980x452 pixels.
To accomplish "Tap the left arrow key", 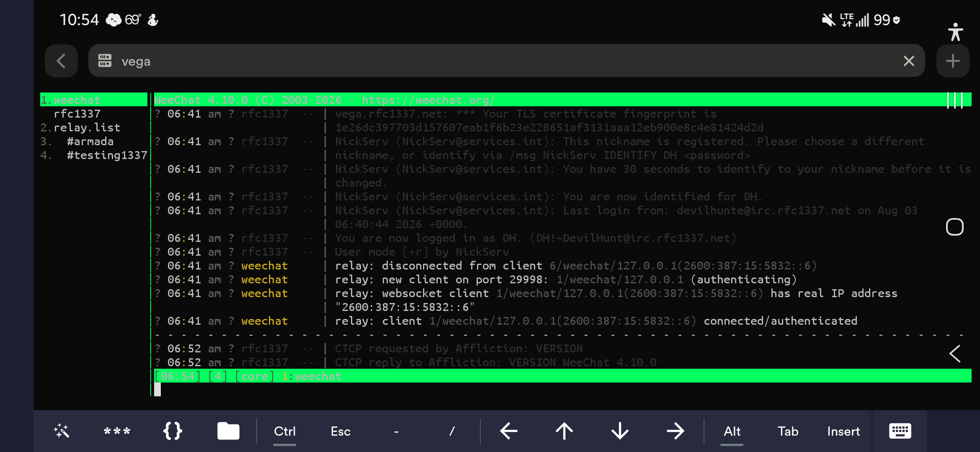I will tap(509, 431).
